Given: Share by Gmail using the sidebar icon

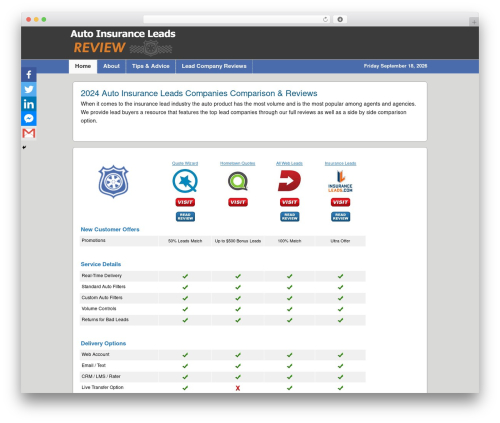Looking at the screenshot, I should pyautogui.click(x=29, y=133).
